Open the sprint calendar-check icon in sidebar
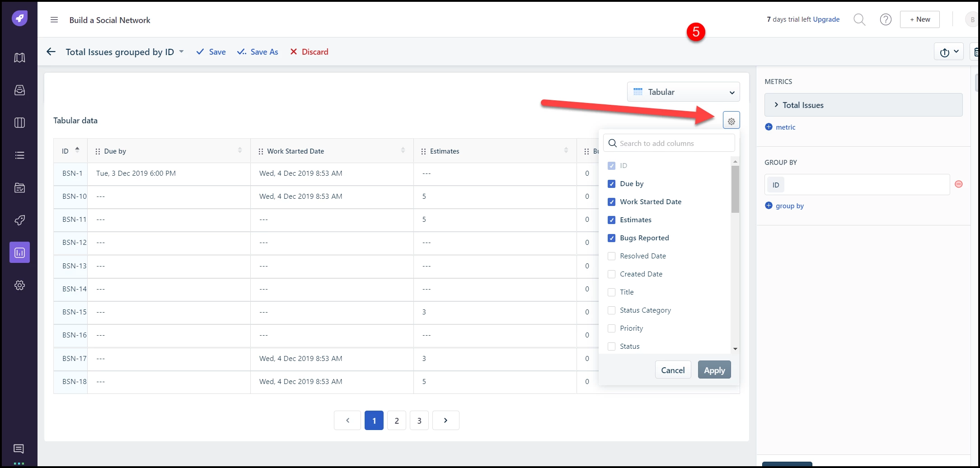This screenshot has height=468, width=980. (19, 188)
